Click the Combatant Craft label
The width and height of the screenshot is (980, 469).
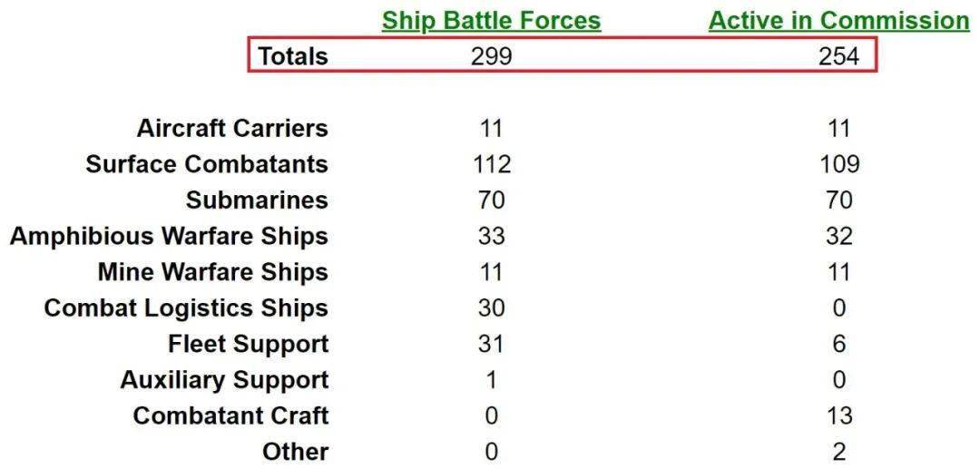coord(230,415)
